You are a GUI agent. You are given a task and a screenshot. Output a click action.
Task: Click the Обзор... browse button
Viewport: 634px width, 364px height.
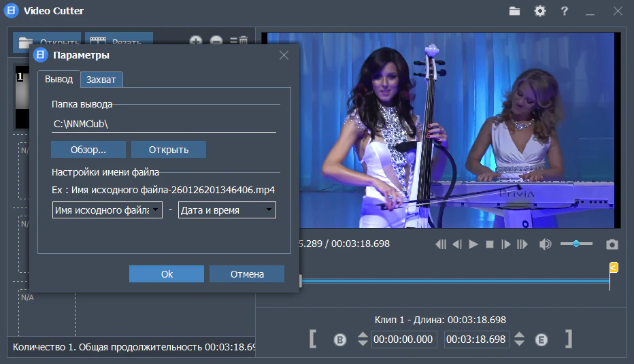[88, 150]
